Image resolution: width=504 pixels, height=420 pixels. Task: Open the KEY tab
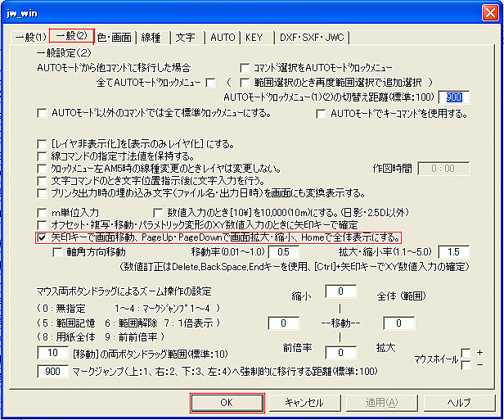[255, 38]
